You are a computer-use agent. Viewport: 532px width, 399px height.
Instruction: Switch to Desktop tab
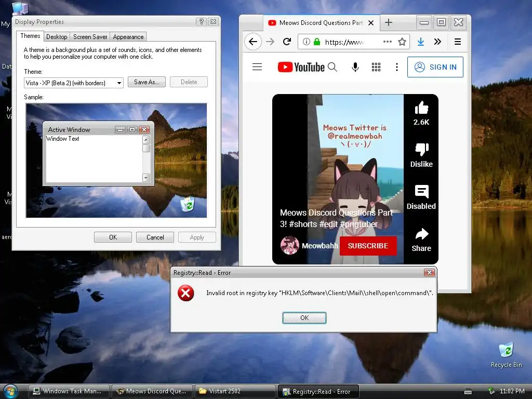pos(57,37)
